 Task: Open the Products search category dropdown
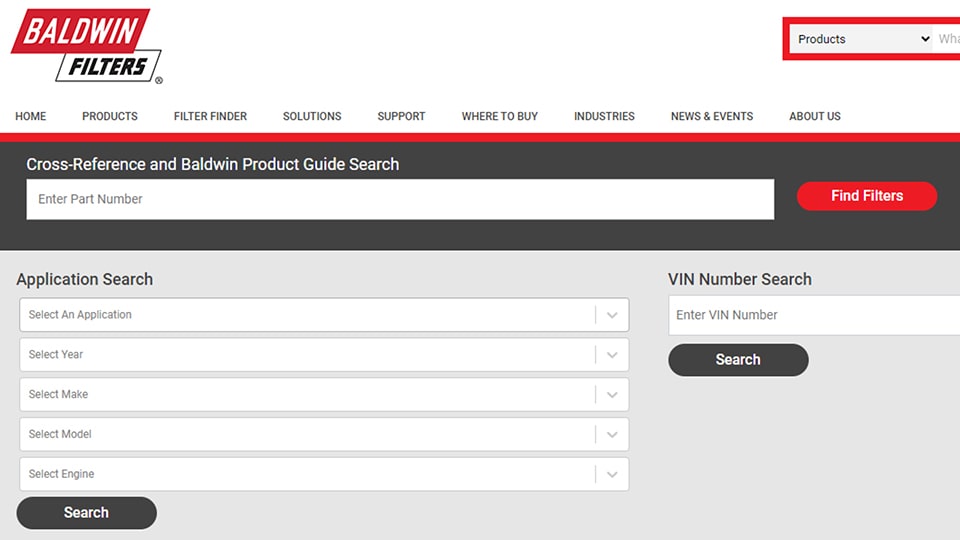click(x=862, y=39)
